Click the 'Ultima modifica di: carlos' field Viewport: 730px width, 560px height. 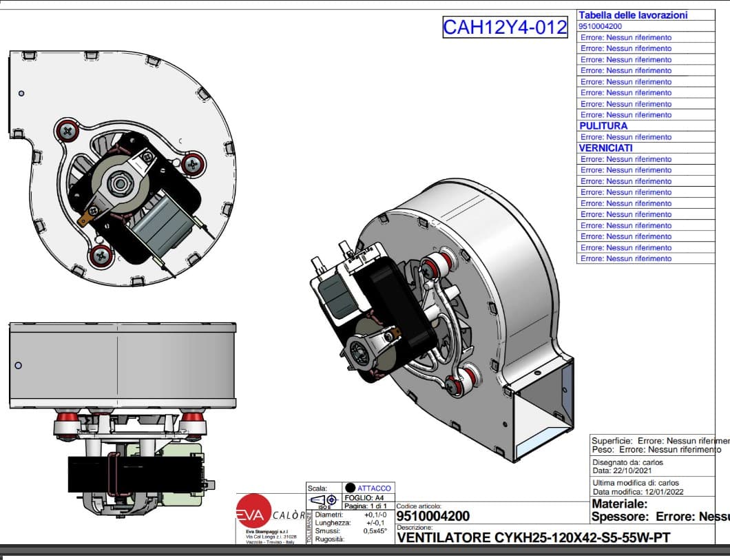636,483
